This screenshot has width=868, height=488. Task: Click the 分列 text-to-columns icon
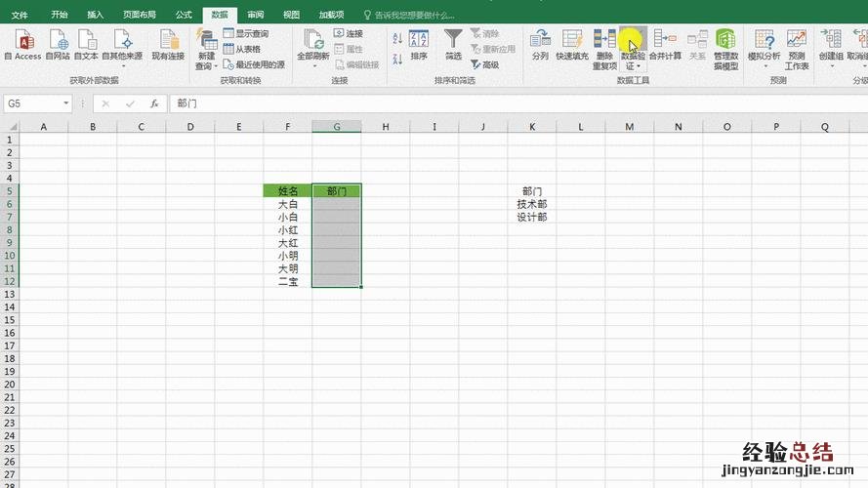tap(540, 44)
